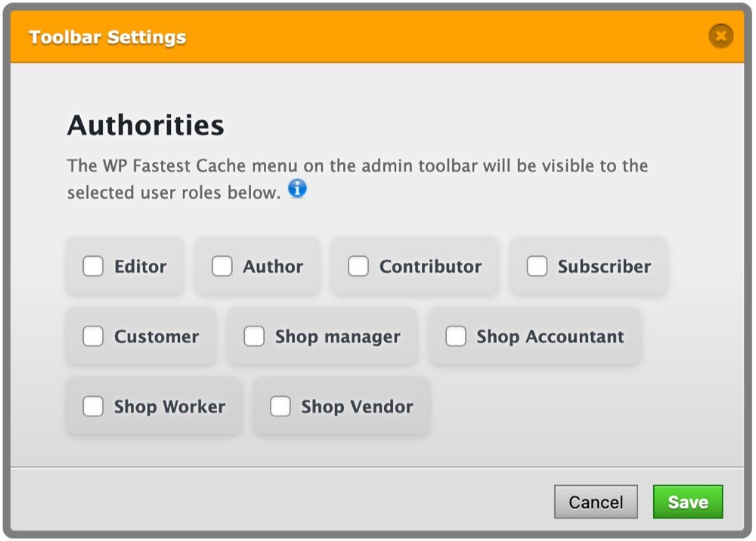Close the Toolbar Settings dialog
The width and height of the screenshot is (756, 541).
[x=720, y=36]
